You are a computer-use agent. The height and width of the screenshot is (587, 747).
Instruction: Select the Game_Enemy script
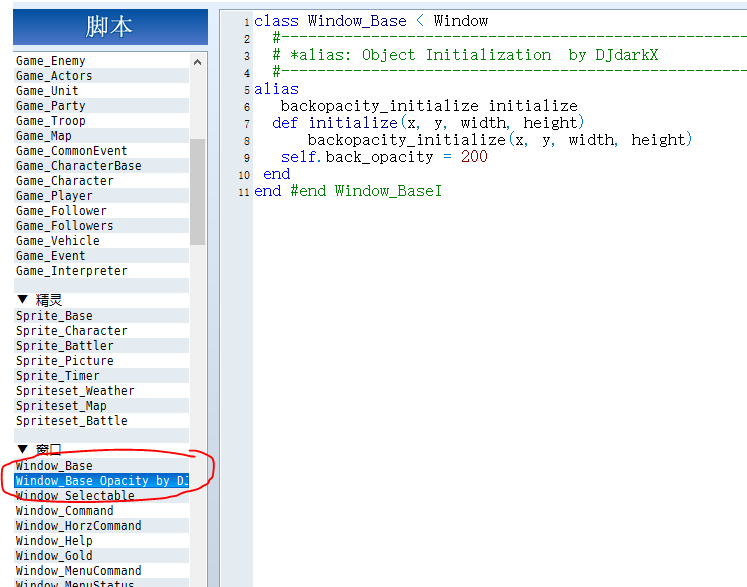tap(101, 61)
